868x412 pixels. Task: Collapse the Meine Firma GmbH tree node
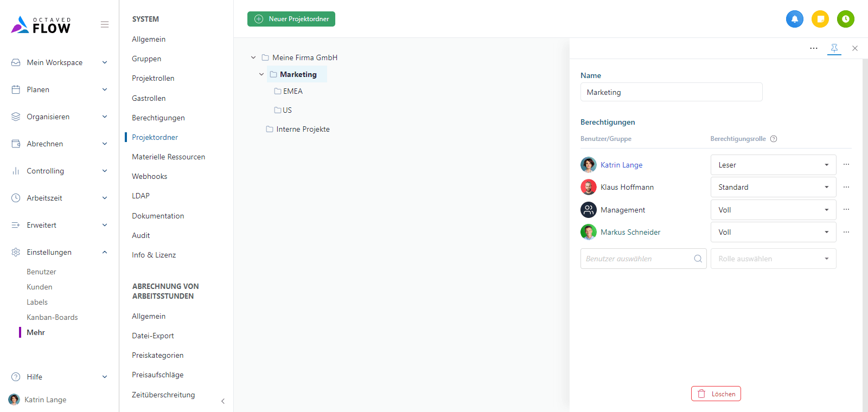[x=253, y=57]
